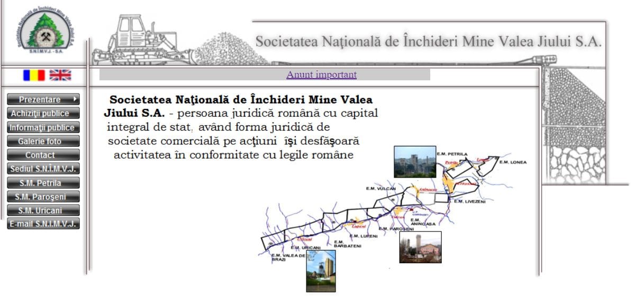
Task: Open the Uricani mine photo thumbnail
Action: pyautogui.click(x=321, y=271)
